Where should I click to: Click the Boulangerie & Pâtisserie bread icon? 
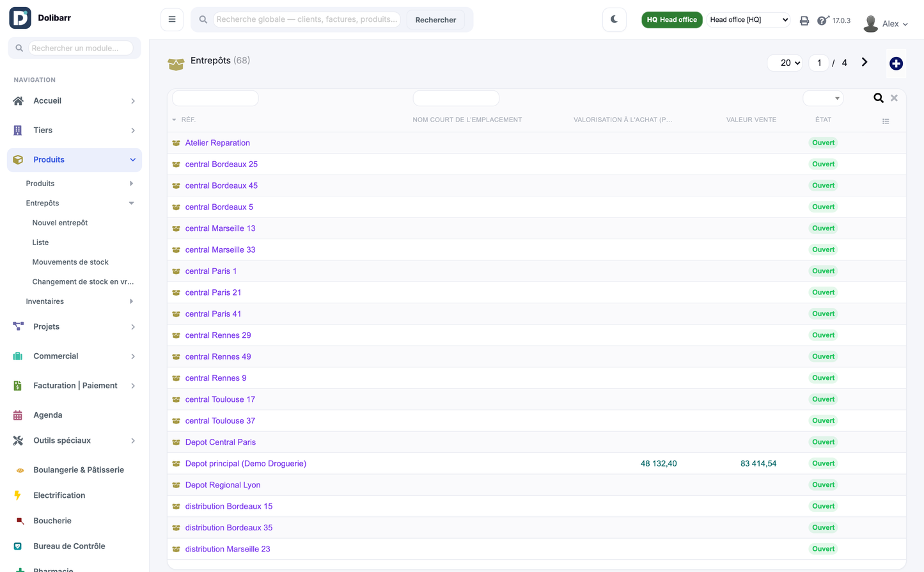pyautogui.click(x=20, y=470)
